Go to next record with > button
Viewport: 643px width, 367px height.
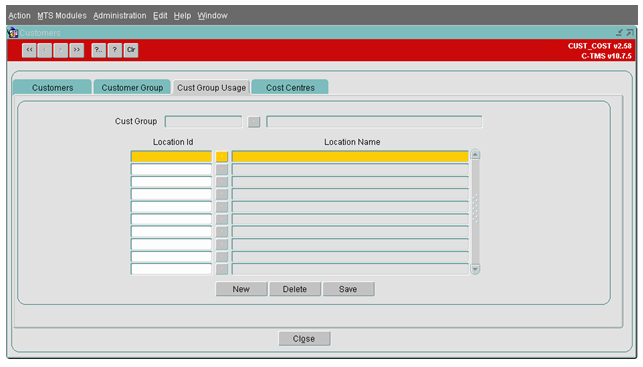pos(61,50)
